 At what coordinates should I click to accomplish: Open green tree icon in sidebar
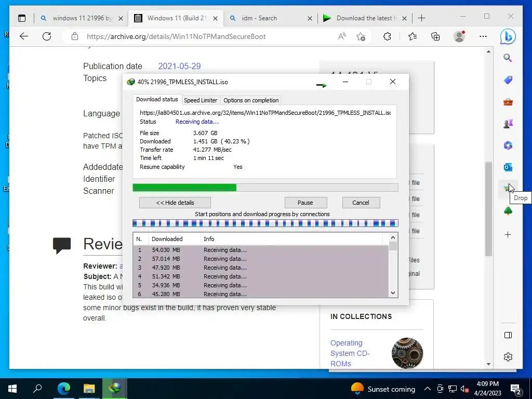[x=508, y=211]
